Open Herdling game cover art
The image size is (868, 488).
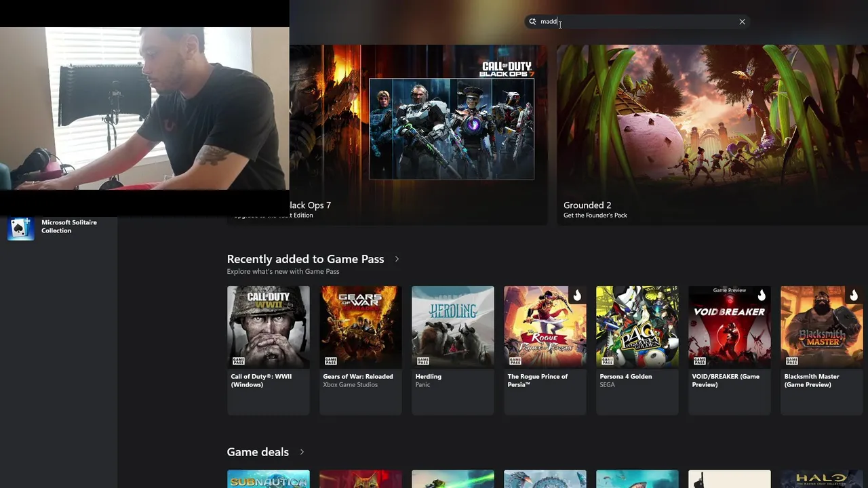click(x=453, y=327)
